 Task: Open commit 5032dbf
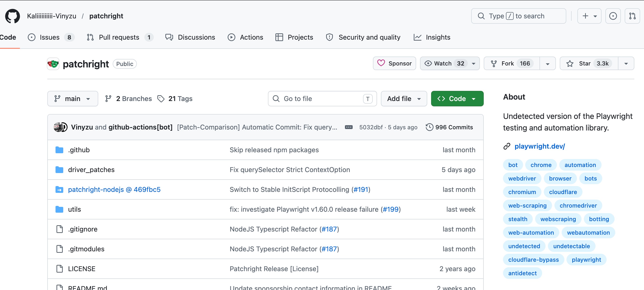(x=371, y=127)
